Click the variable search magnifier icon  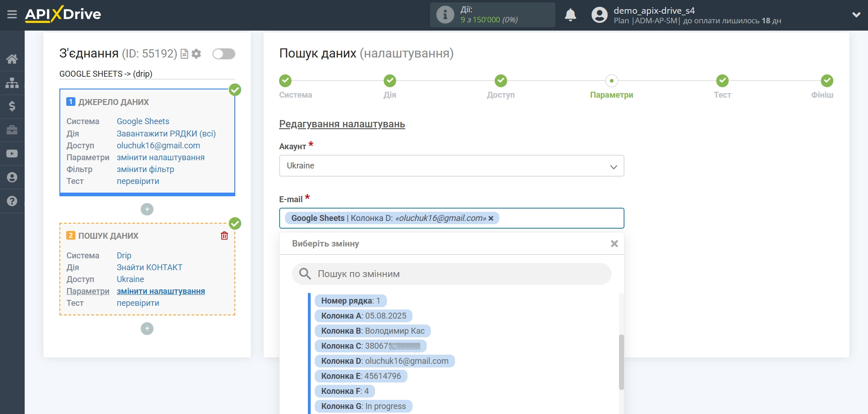305,274
